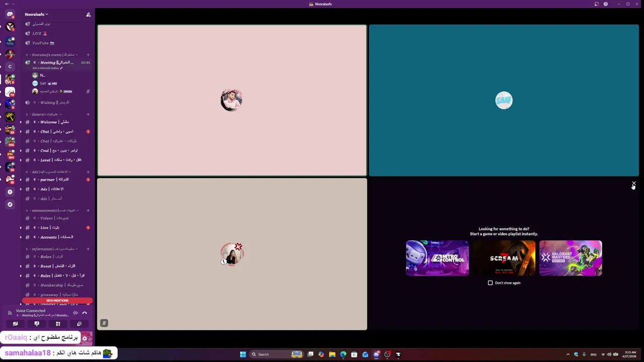Screen dimensions: 644x362
Task: Turn on camera in voice panel
Action: [x=15, y=324]
